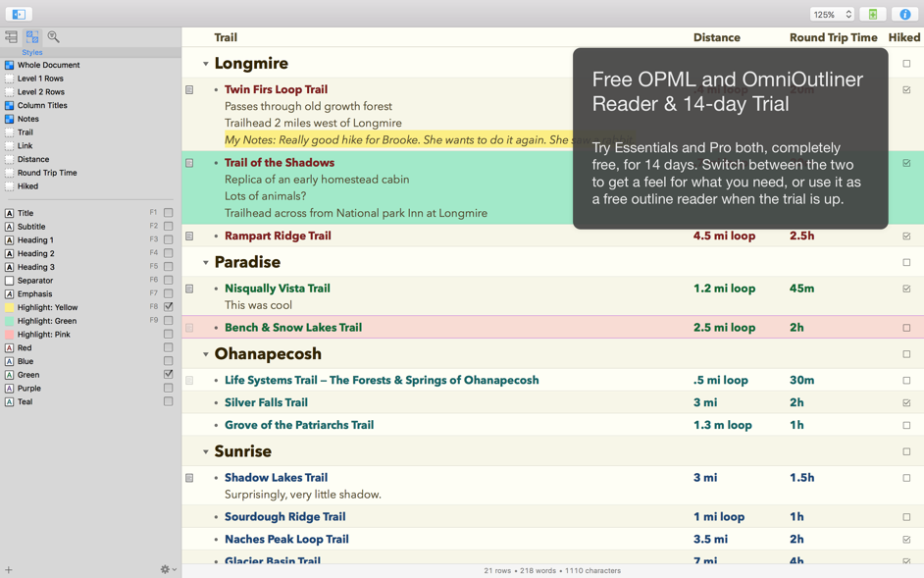Uncheck Hiked for Silver Falls Trail
This screenshot has height=578, width=924.
(906, 403)
